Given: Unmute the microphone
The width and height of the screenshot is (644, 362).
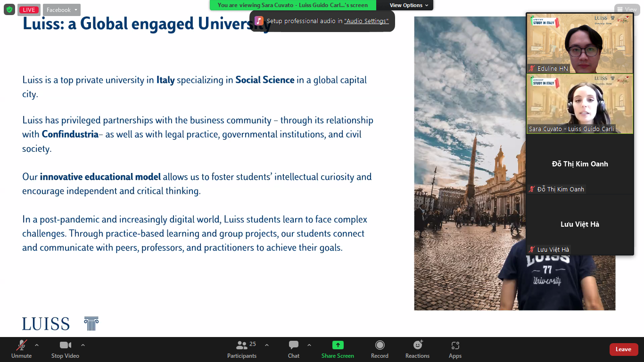Looking at the screenshot, I should click(21, 349).
